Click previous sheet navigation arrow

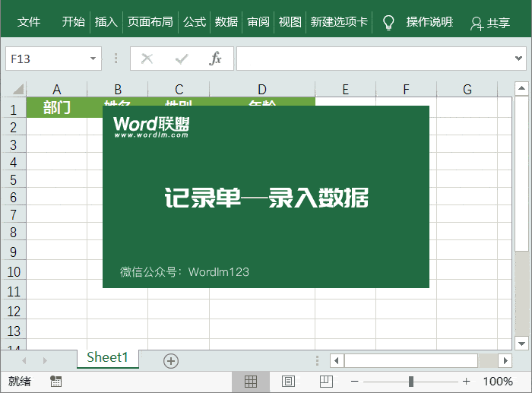point(24,360)
